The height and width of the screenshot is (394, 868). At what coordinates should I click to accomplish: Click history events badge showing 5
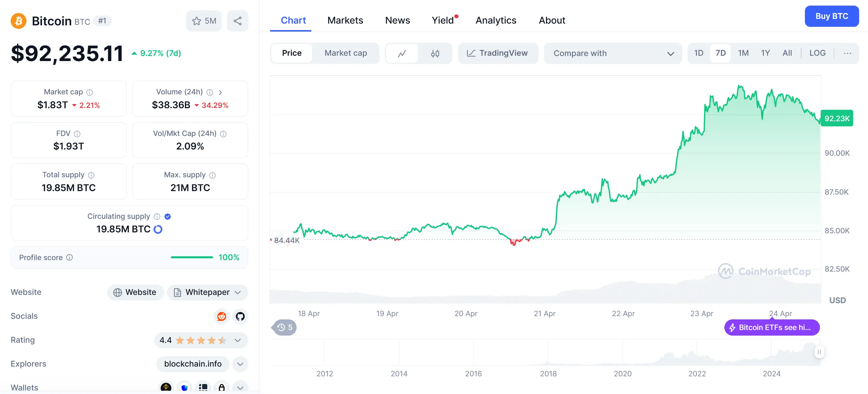coord(285,327)
